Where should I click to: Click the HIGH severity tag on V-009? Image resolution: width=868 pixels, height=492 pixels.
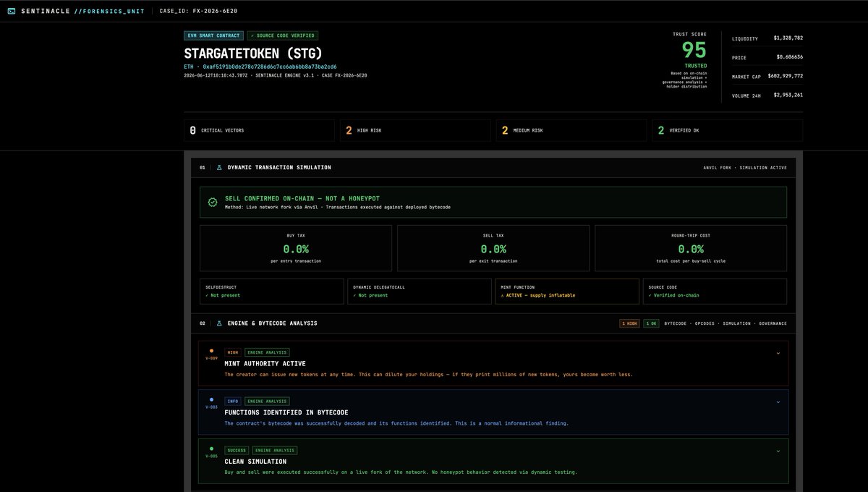(x=232, y=352)
